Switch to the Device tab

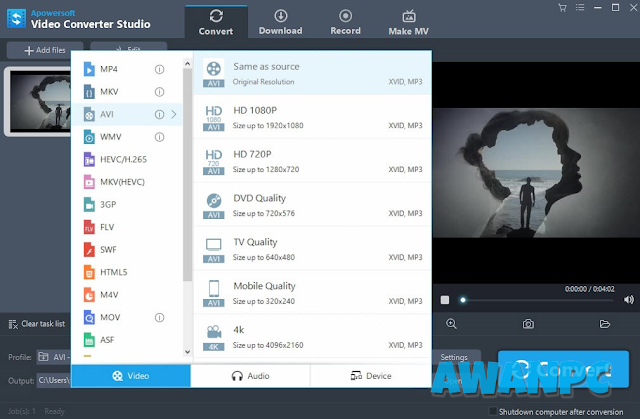coord(371,376)
